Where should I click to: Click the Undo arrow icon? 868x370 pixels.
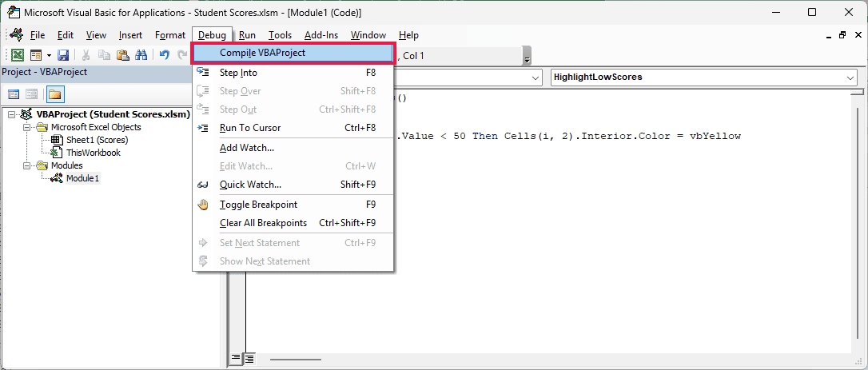(165, 55)
